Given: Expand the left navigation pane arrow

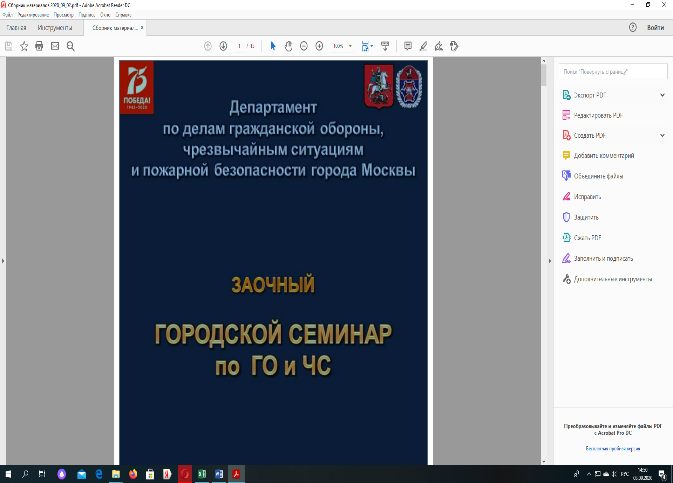Looking at the screenshot, I should 3,261.
